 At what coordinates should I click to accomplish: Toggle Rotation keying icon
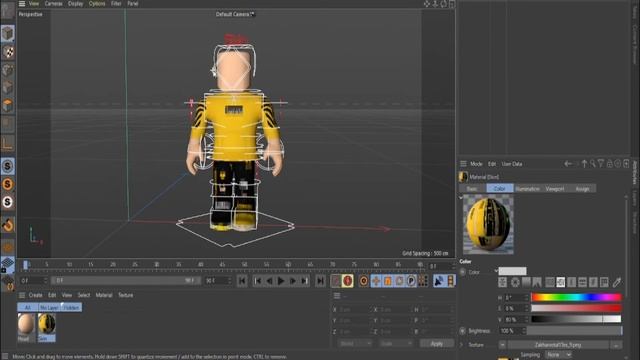click(400, 281)
